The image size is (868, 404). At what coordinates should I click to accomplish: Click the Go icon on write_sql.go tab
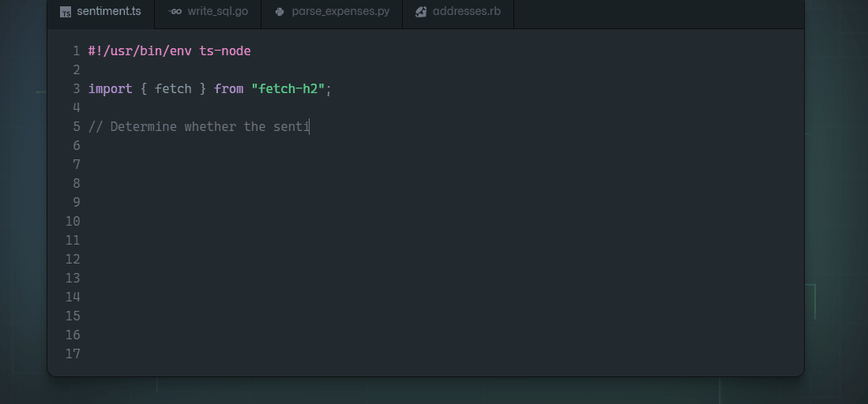175,12
